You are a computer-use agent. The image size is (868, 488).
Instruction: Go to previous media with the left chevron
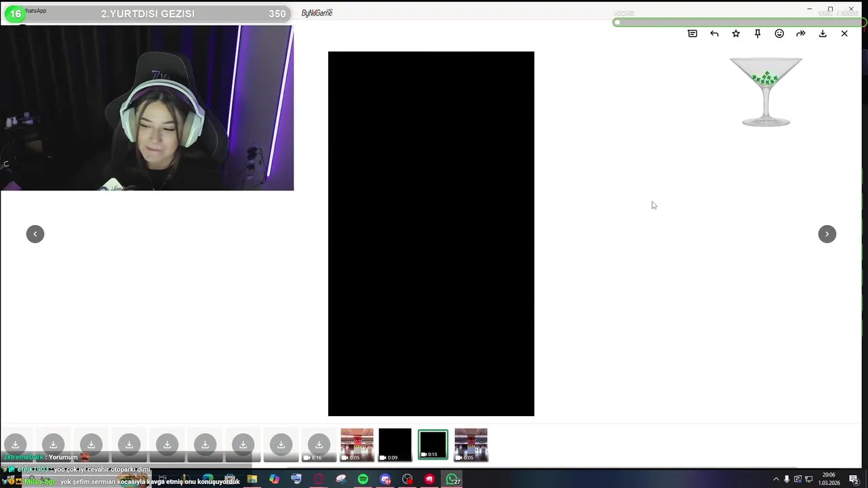coord(35,234)
